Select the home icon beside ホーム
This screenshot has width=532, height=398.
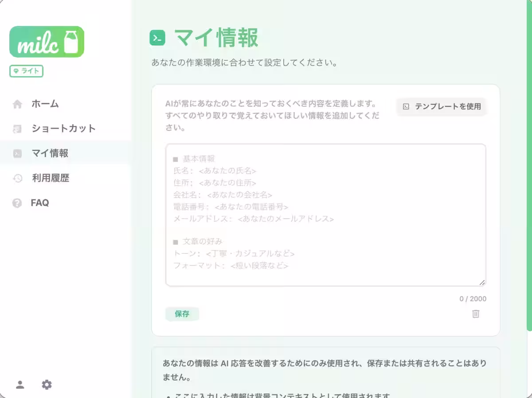coord(18,104)
